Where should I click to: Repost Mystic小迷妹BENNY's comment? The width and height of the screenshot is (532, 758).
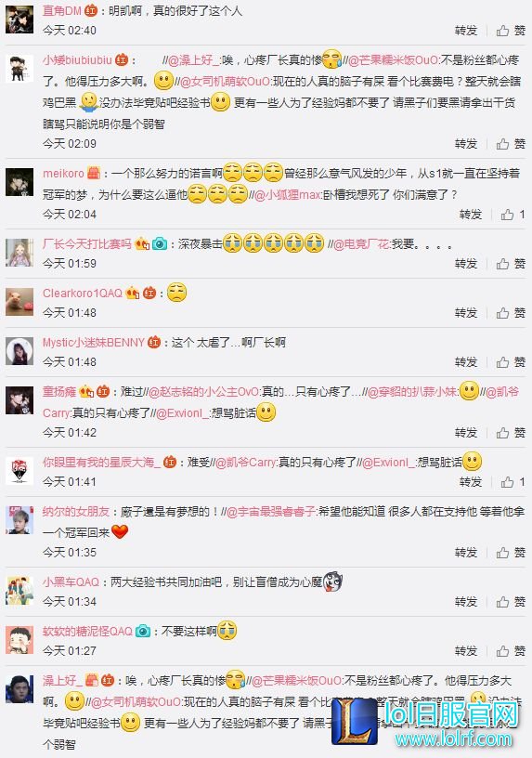coord(466,361)
